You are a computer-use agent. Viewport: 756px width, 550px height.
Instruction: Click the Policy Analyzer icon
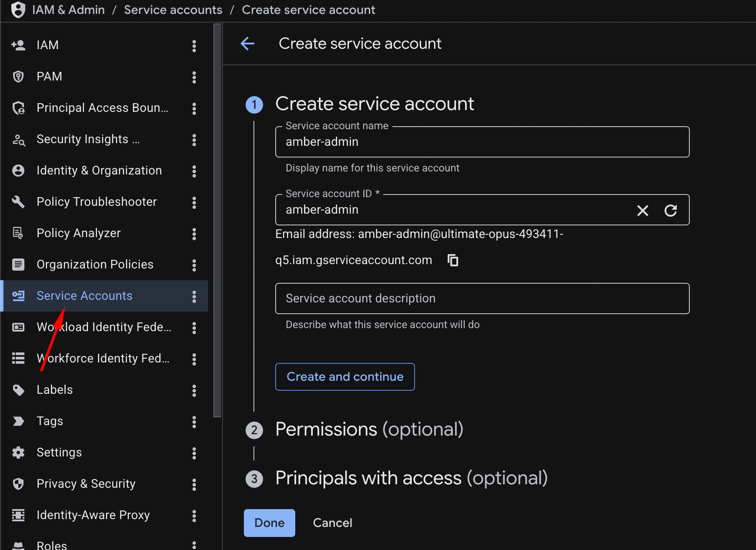click(x=18, y=233)
